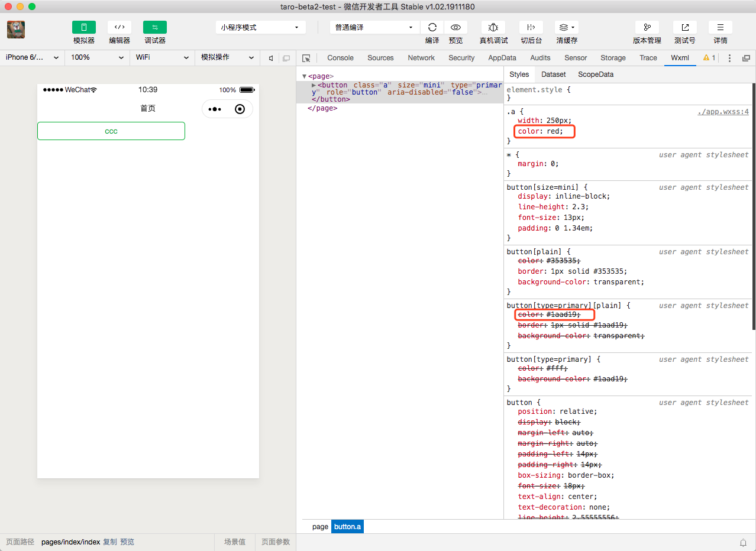Image resolution: width=756 pixels, height=551 pixels.
Task: Click the margin: 0 declaration
Action: pyautogui.click(x=538, y=164)
